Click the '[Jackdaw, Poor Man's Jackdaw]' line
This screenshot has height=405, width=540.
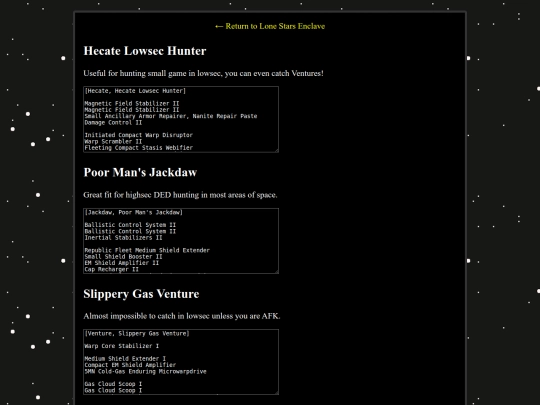coord(134,212)
